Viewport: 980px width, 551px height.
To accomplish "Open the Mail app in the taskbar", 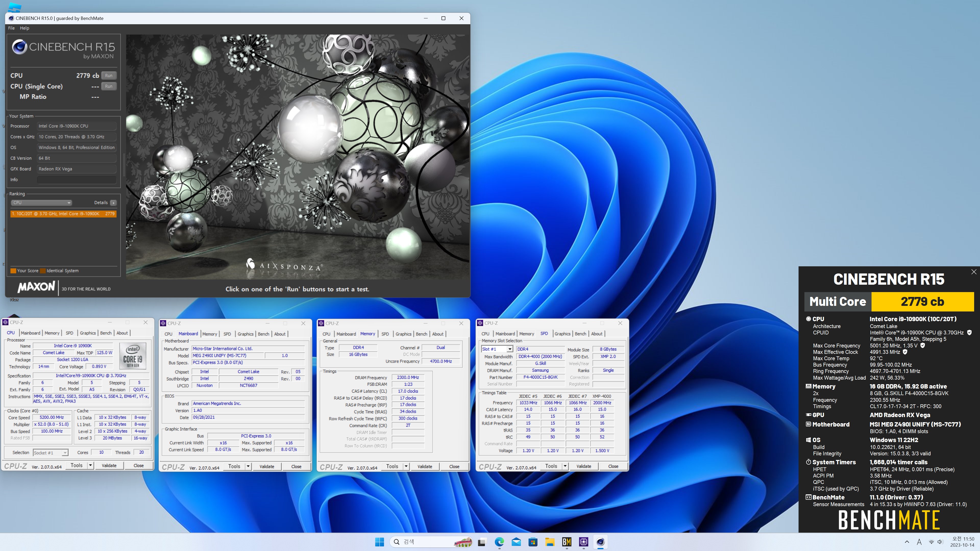I will click(x=516, y=542).
